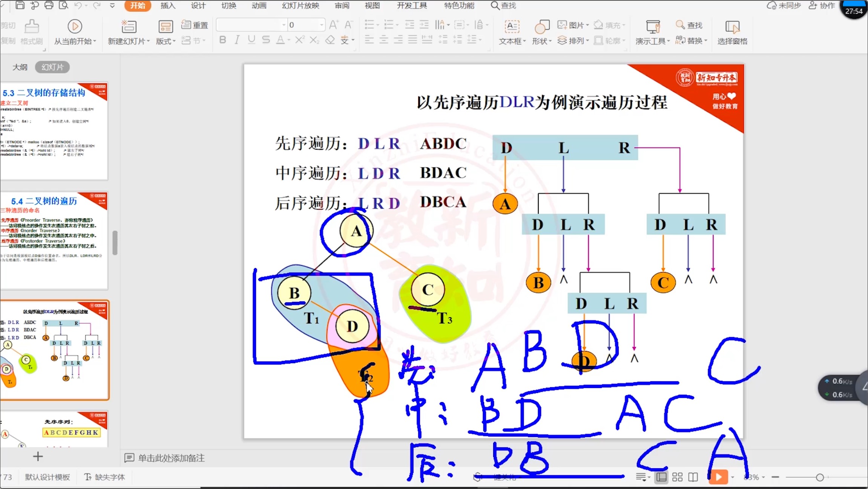Image resolution: width=868 pixels, height=489 pixels.
Task: Click 单击此处添加备注 notes area
Action: pyautogui.click(x=171, y=458)
